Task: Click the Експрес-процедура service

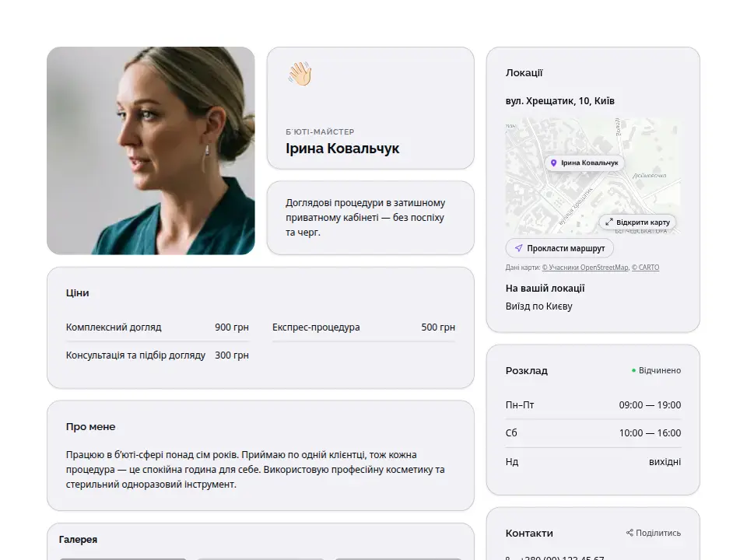Action: pos(316,327)
